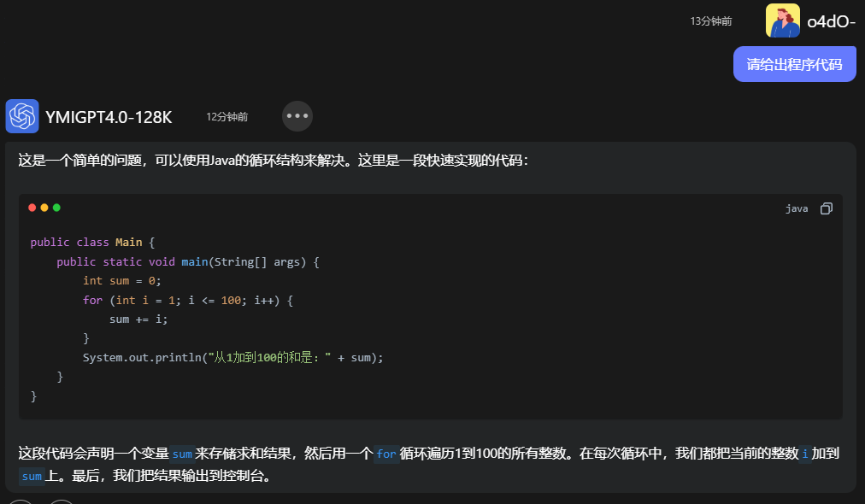Viewport: 865px width, 504px height.
Task: Open the o4dO- user avatar picture
Action: [x=782, y=21]
